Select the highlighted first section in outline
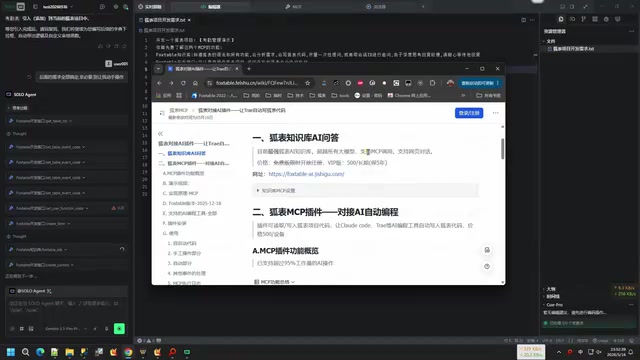Viewport: 640px width, 360px height. pos(182,153)
